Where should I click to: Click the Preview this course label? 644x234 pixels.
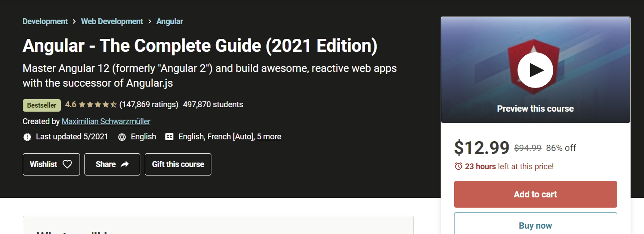pyautogui.click(x=535, y=109)
